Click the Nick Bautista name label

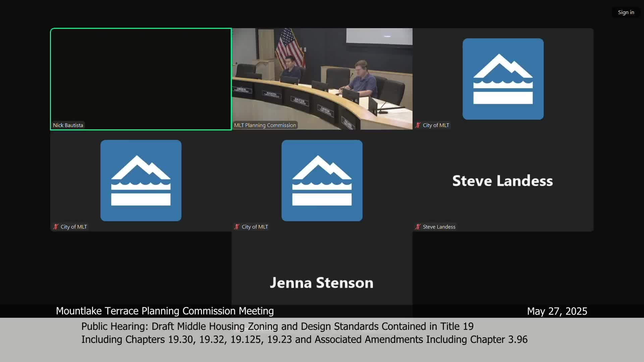68,125
